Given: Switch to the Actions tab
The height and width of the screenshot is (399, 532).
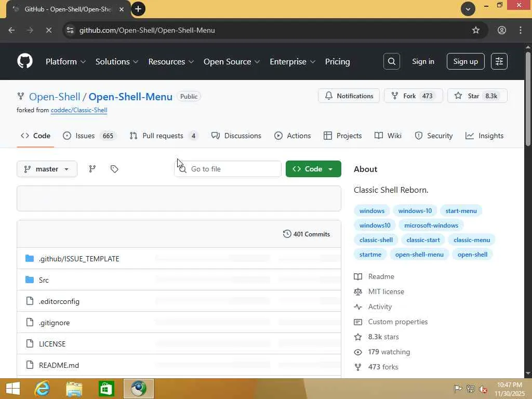Looking at the screenshot, I should coord(292,136).
